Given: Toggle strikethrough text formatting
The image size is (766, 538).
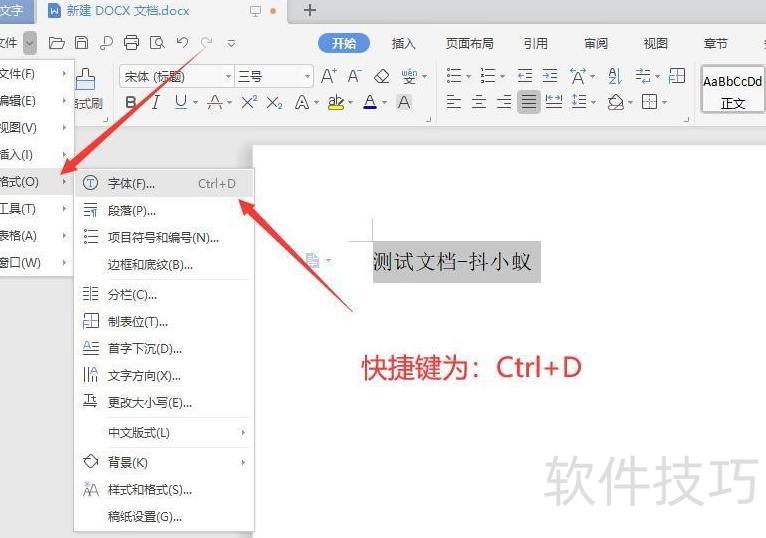Looking at the screenshot, I should coord(214,103).
